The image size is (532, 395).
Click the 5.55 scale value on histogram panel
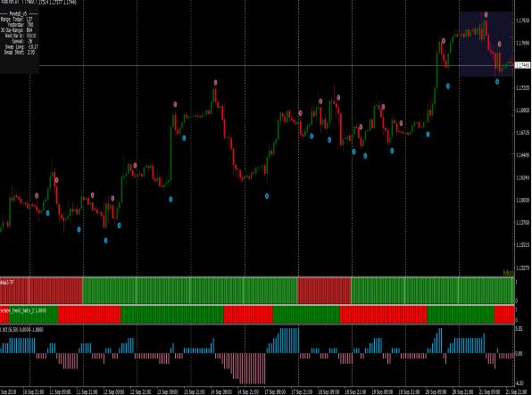pos(519,329)
